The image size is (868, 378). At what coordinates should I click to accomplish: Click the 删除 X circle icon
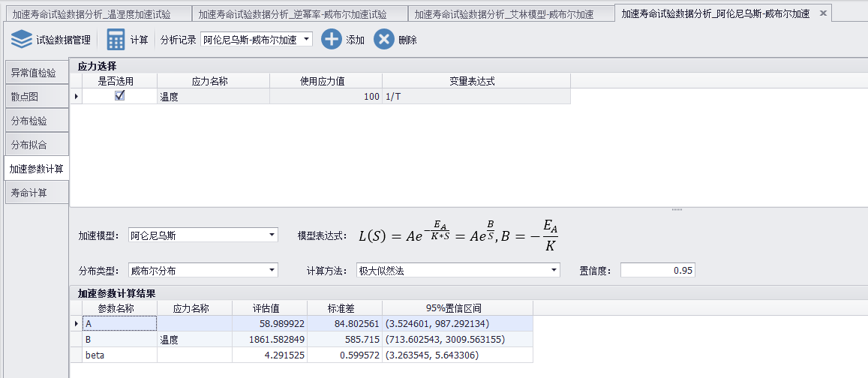383,39
